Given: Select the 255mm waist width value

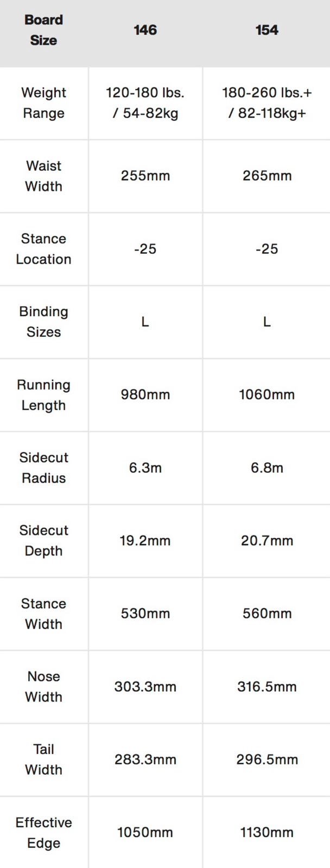Looking at the screenshot, I should pos(145,176).
